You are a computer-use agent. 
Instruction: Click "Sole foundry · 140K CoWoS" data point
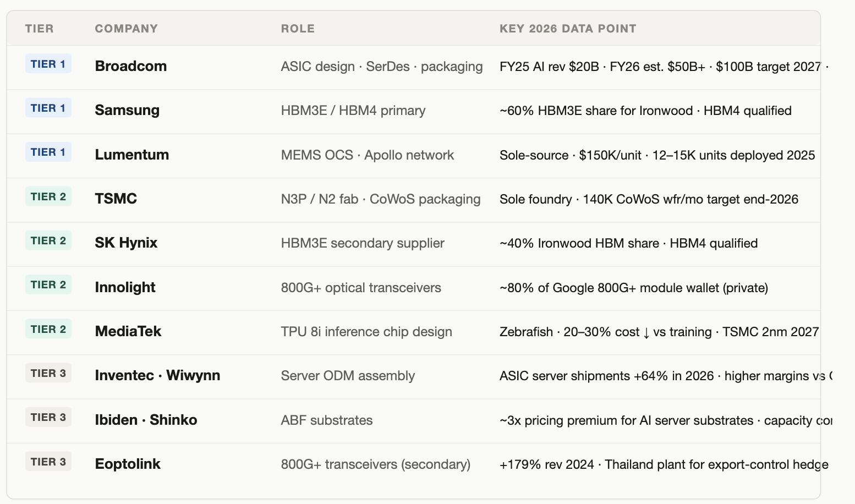click(579, 199)
